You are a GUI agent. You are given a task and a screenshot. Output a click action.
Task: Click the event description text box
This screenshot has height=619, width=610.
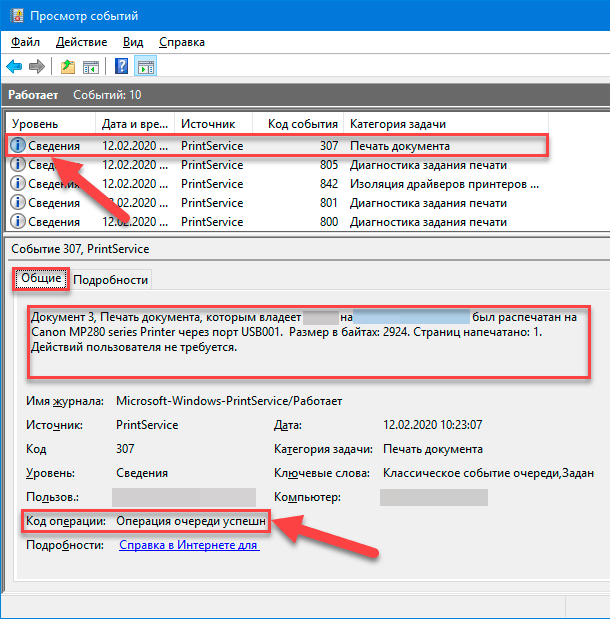coord(309,341)
